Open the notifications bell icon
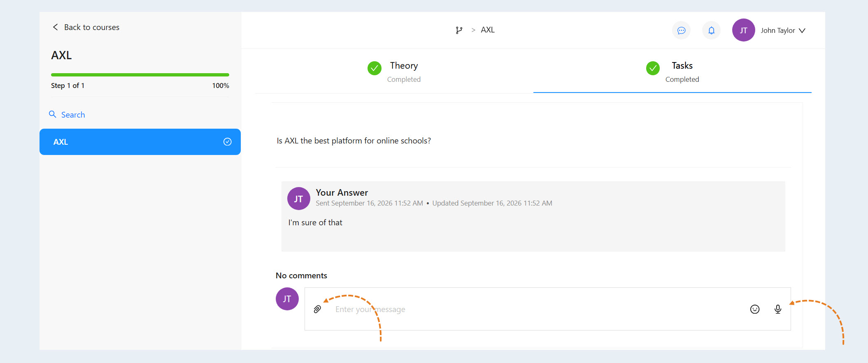Image resolution: width=868 pixels, height=363 pixels. pyautogui.click(x=711, y=30)
